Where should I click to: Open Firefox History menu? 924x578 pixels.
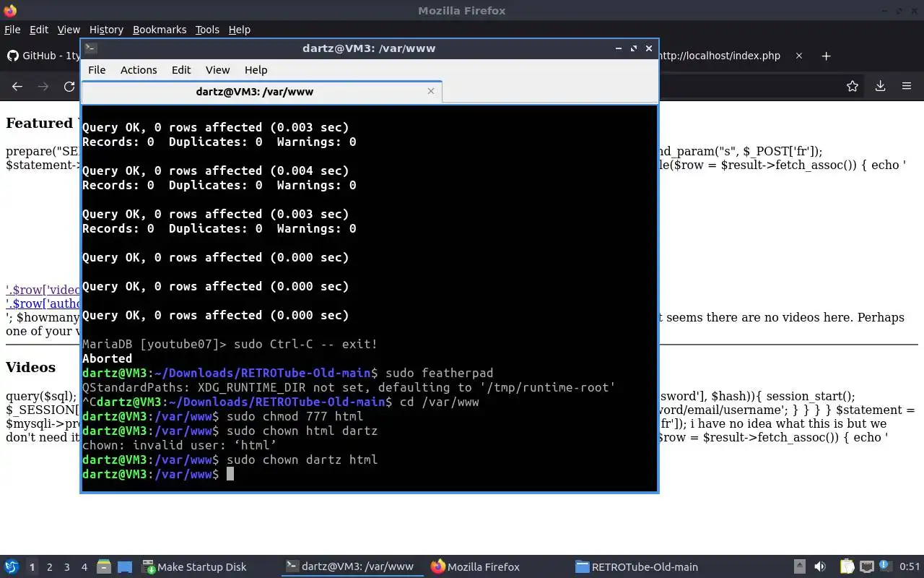[x=106, y=30]
